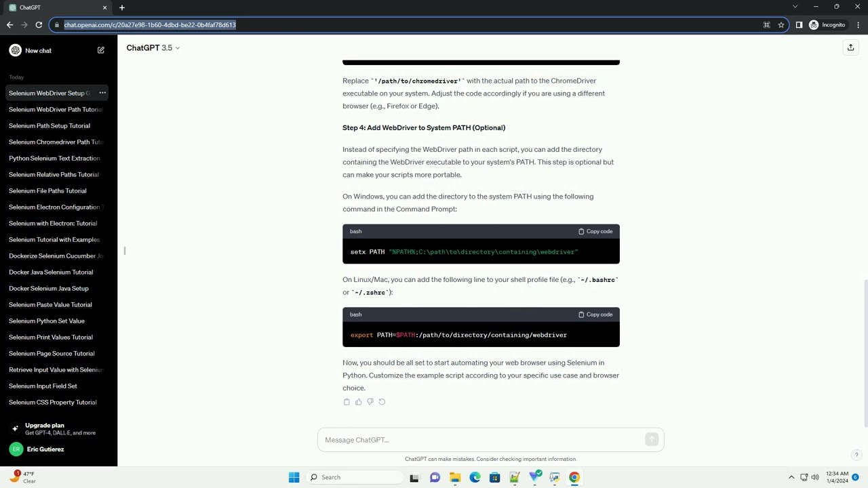The width and height of the screenshot is (868, 488).
Task: Click the thumbs up icon under response
Action: (358, 402)
